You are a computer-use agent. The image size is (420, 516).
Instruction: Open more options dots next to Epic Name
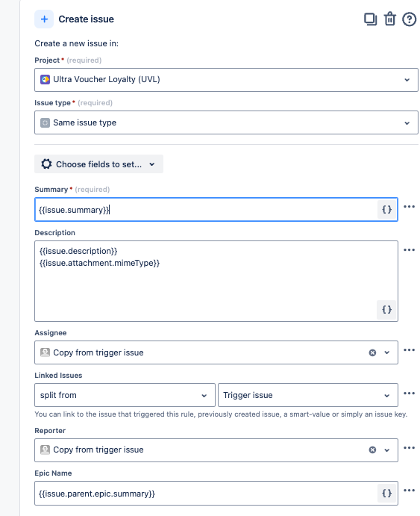(x=409, y=491)
